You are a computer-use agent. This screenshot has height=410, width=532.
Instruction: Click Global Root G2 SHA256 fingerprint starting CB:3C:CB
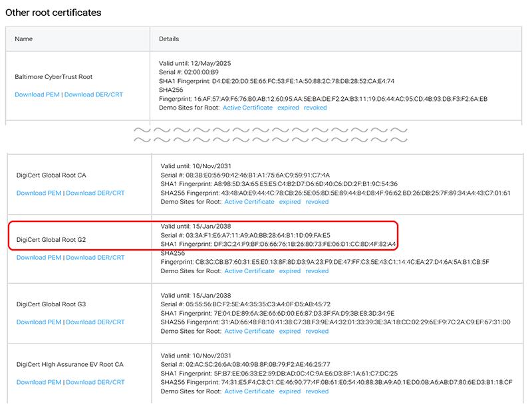click(x=325, y=262)
